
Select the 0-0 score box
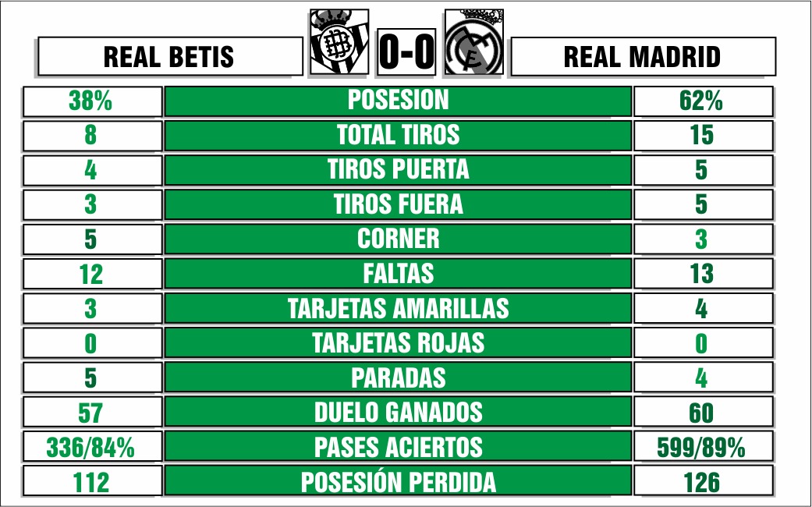coord(406,52)
